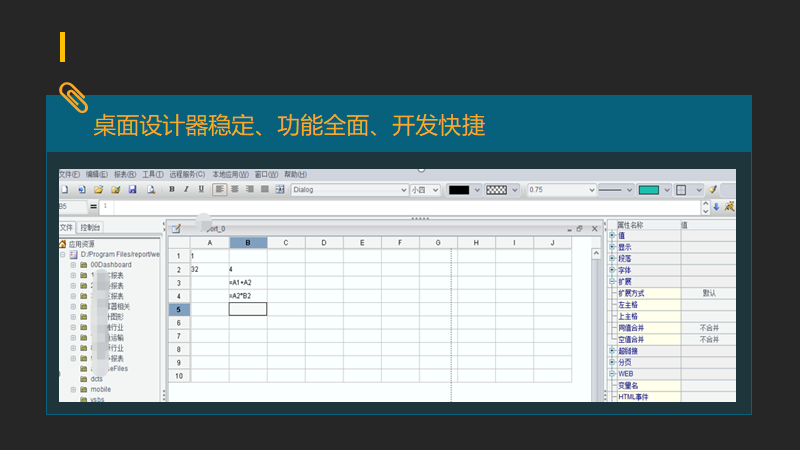Open the foreground color dropdown arrow
Image resolution: width=800 pixels, height=450 pixels.
(x=477, y=190)
